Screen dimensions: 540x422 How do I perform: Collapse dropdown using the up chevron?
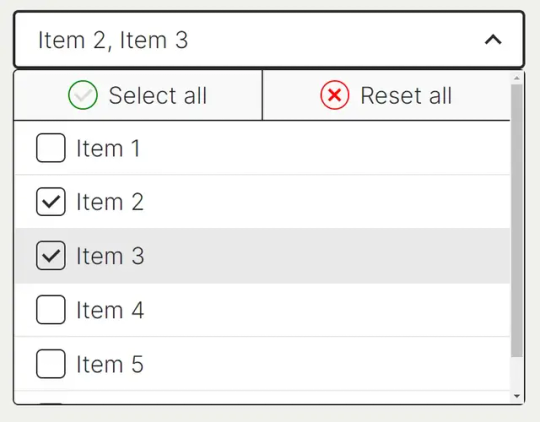[x=493, y=40]
